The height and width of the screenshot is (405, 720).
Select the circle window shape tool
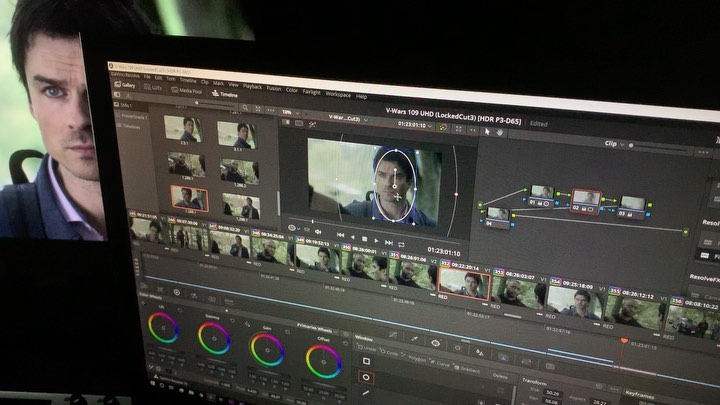366,377
